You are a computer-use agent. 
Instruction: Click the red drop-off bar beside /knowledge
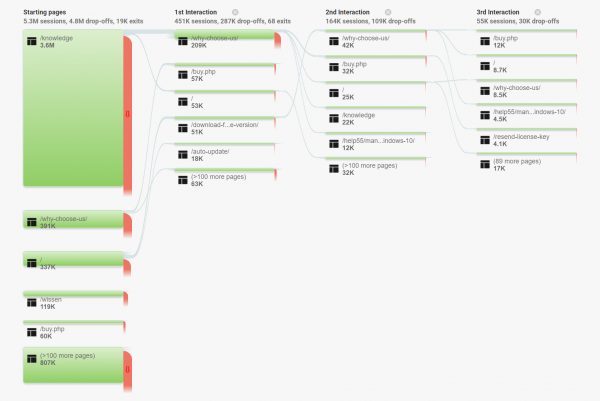(x=128, y=113)
